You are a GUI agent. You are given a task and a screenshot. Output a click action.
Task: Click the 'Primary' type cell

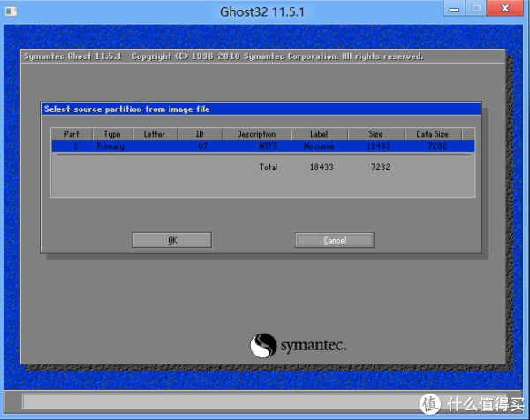(x=110, y=146)
